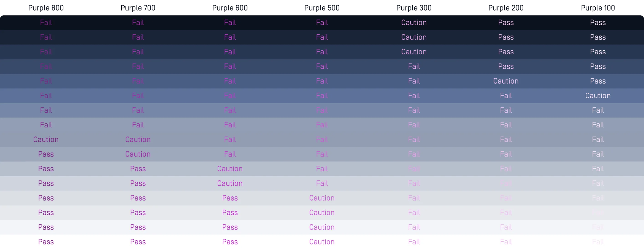Click the topmost Pass cell under Purple 200
The height and width of the screenshot is (249, 644).
pos(506,23)
